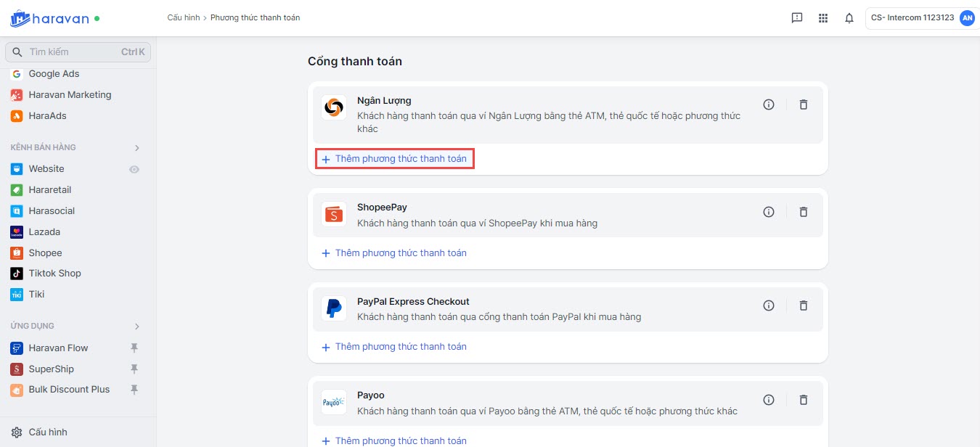Click the PayPal Express Checkout title
980x447 pixels.
[x=413, y=302]
